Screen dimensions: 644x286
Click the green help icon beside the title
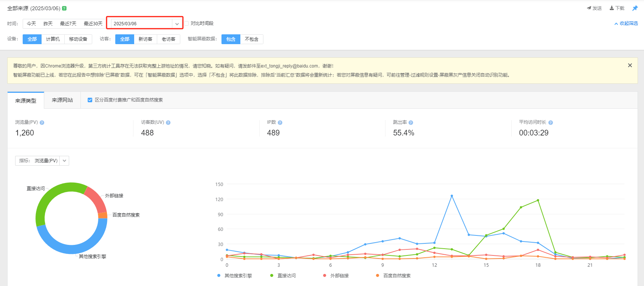tap(64, 8)
